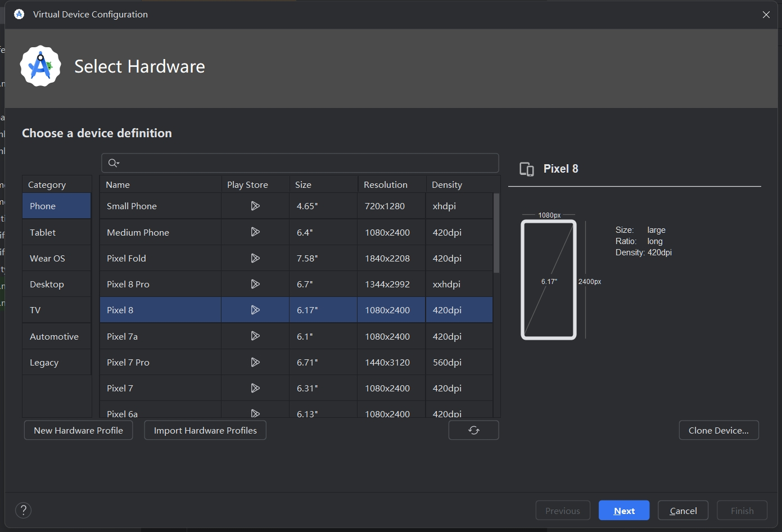Select the Medium Phone device name
The image size is (782, 532).
point(138,232)
